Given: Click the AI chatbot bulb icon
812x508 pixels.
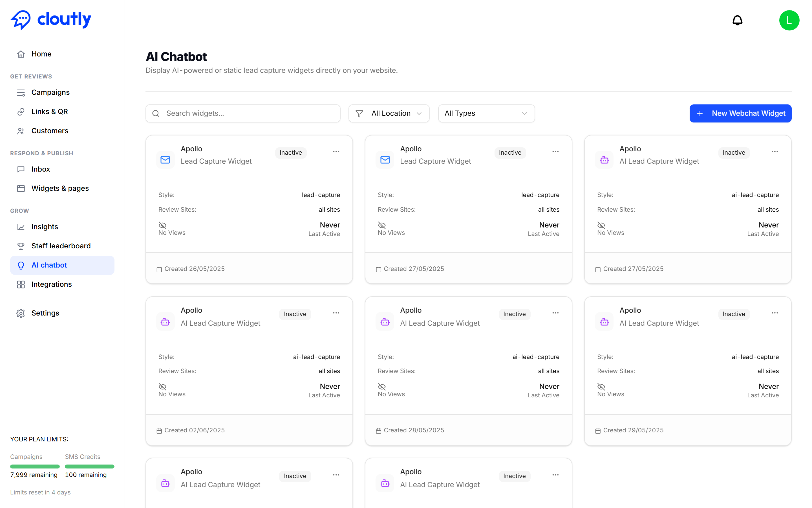Looking at the screenshot, I should pyautogui.click(x=21, y=265).
